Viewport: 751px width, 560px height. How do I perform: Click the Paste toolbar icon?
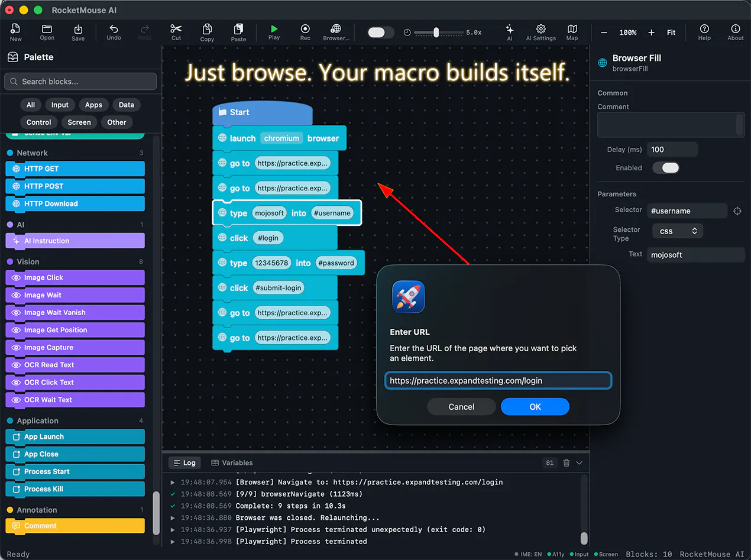(238, 32)
